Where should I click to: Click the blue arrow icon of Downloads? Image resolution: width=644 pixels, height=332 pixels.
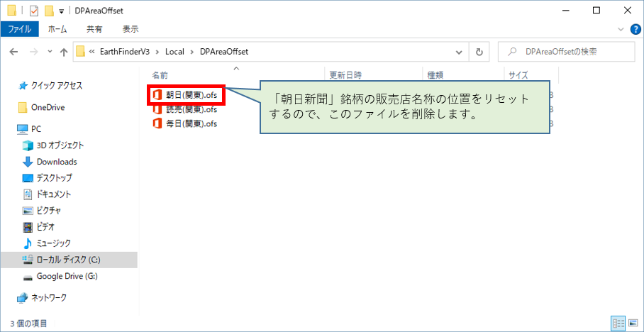28,162
